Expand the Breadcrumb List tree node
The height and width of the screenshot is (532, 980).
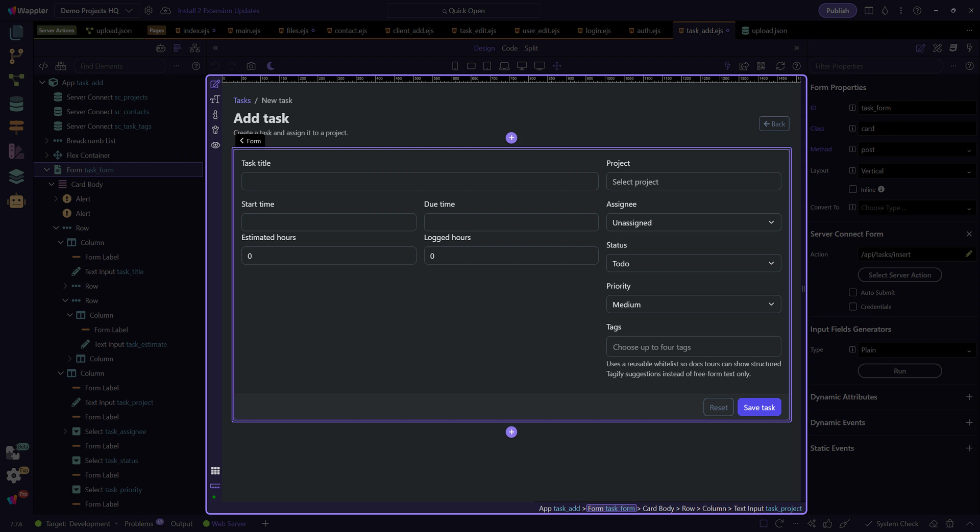(x=47, y=141)
